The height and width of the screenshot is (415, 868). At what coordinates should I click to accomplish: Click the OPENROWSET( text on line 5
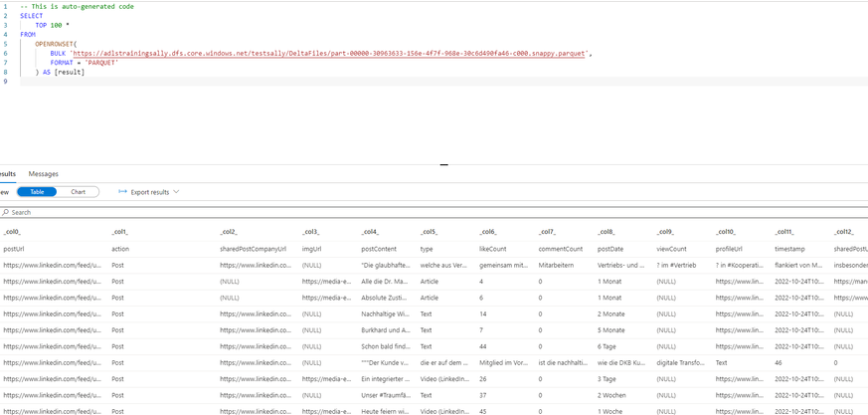pos(57,43)
